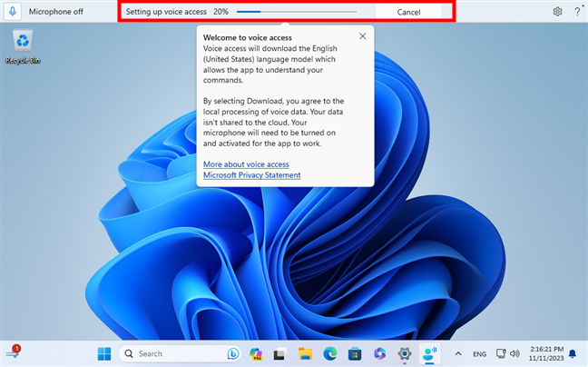588x367 pixels.
Task: Open voice access help question mark
Action: pyautogui.click(x=577, y=12)
